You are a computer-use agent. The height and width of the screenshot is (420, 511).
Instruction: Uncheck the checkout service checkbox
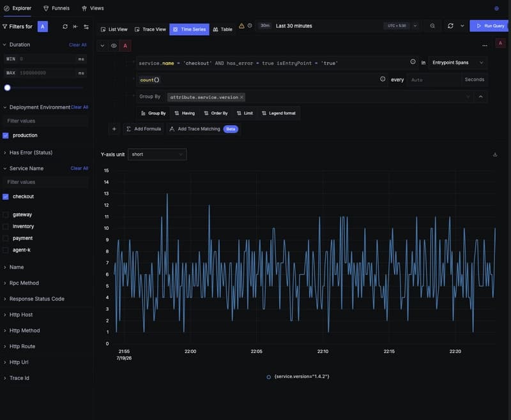pyautogui.click(x=6, y=197)
